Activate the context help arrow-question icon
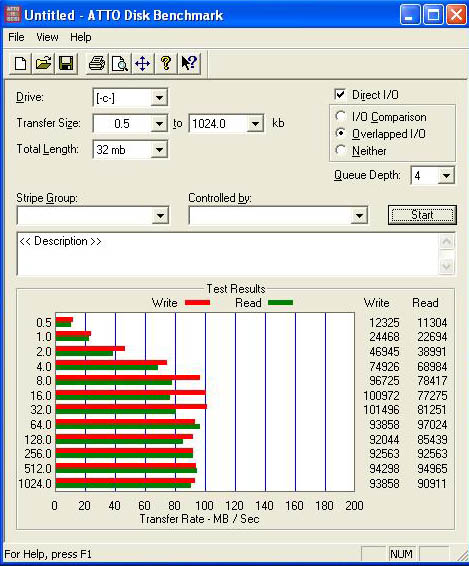The image size is (469, 566). coord(189,64)
